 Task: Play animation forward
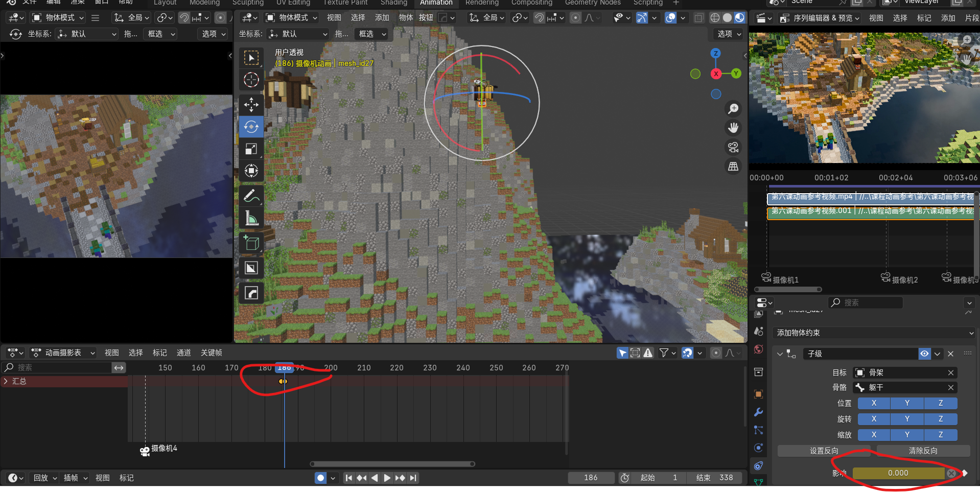point(387,478)
